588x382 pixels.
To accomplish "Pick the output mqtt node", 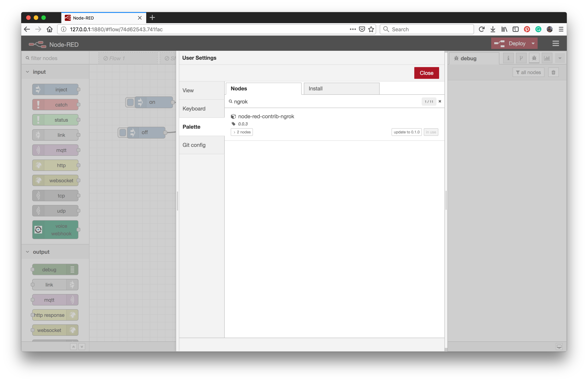I will [x=55, y=300].
